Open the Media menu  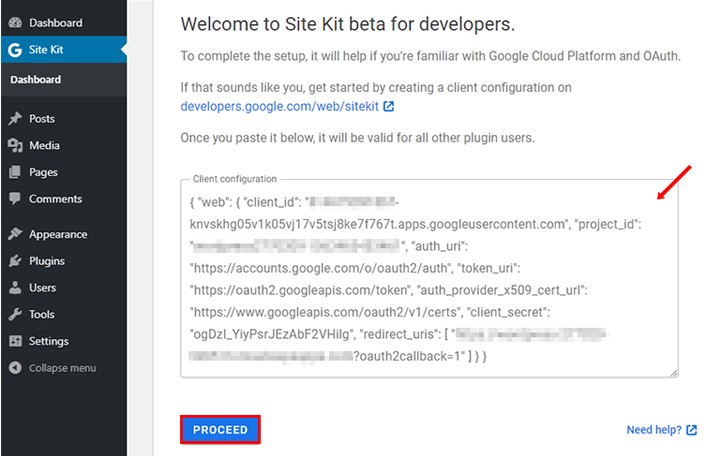pos(64,145)
